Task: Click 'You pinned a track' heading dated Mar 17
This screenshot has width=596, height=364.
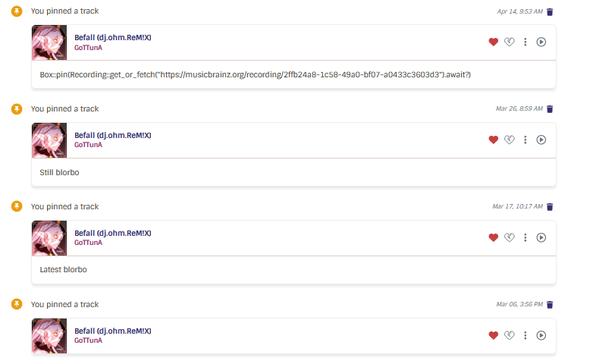Action: (x=64, y=206)
